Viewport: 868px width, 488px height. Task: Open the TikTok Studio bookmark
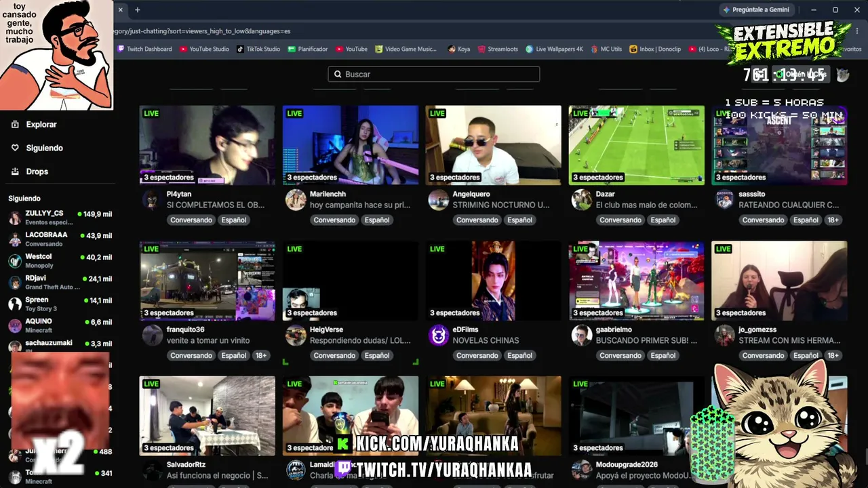tap(258, 49)
